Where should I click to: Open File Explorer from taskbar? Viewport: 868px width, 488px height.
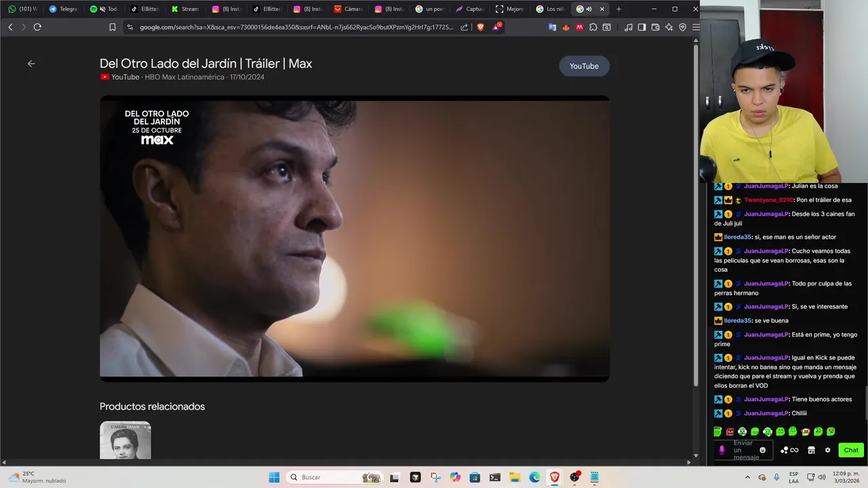click(x=515, y=477)
